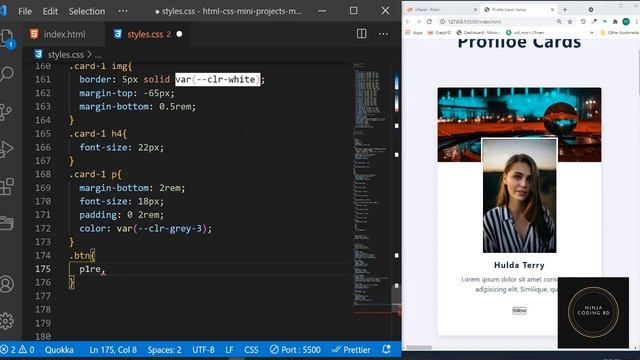Screen dimensions: 640x360
Task: Place cursor on the .btn{ selector line
Action: [82, 256]
